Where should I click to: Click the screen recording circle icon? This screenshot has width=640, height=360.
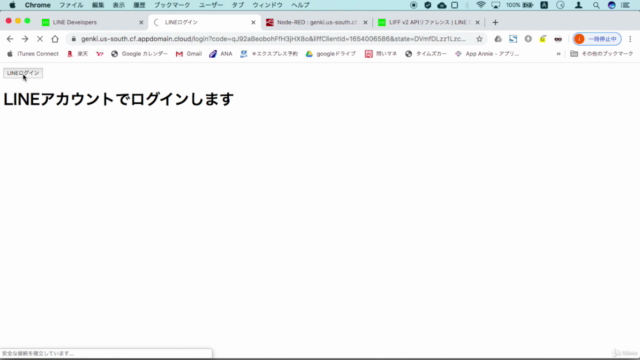tap(413, 5)
